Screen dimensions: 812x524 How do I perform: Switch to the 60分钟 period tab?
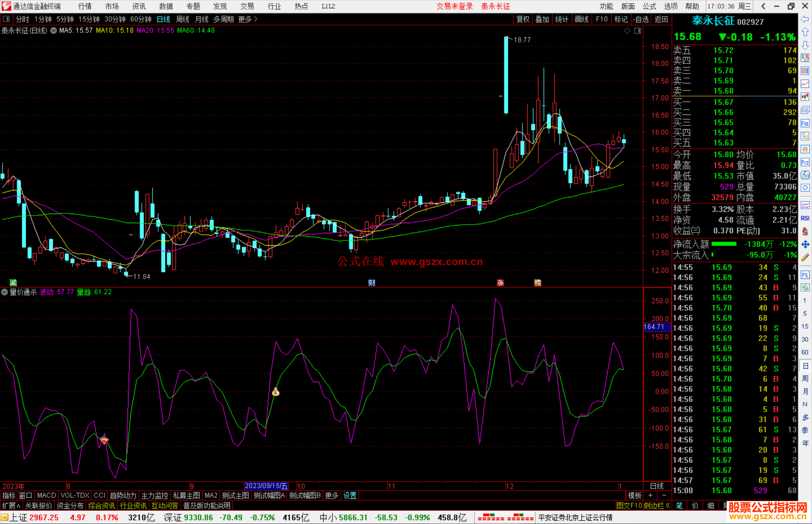(141, 19)
